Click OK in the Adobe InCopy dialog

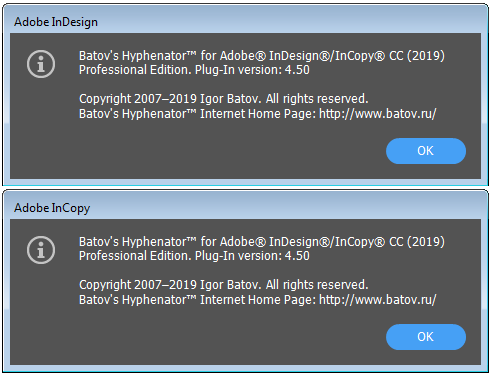tap(426, 337)
